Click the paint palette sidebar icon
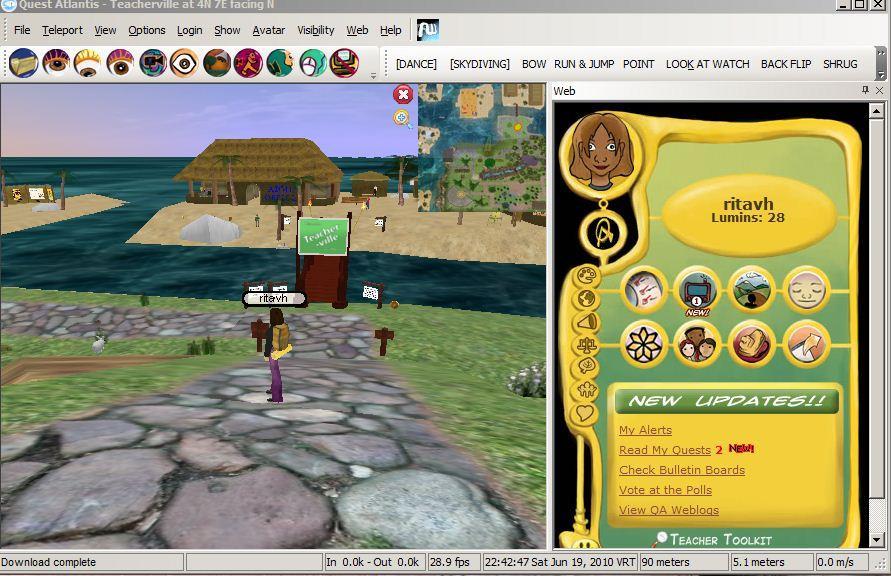This screenshot has height=576, width=891. tap(586, 277)
